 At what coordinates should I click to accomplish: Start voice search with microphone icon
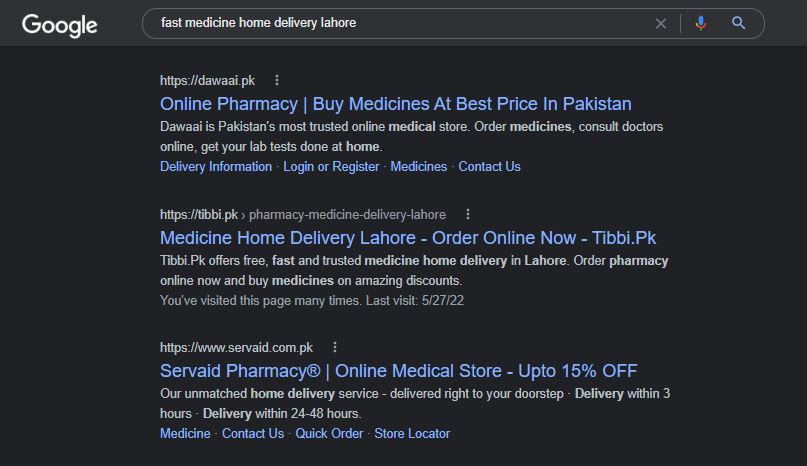[x=700, y=23]
